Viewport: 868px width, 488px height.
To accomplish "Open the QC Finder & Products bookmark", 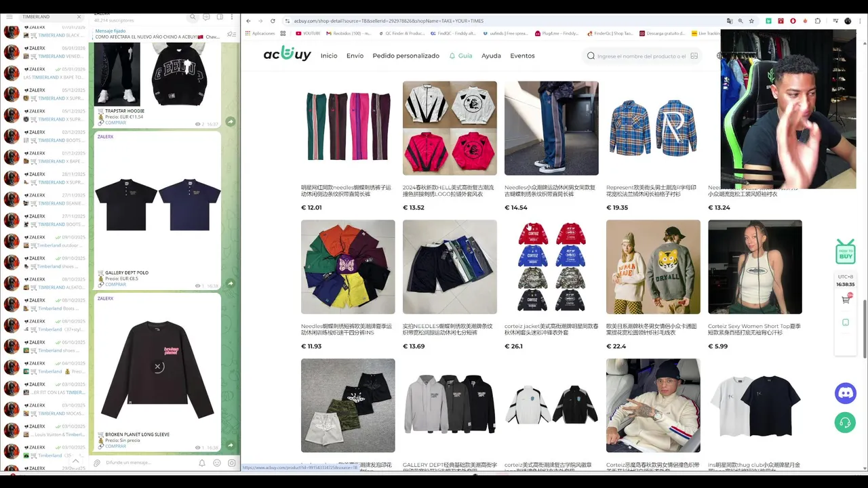I will click(402, 33).
